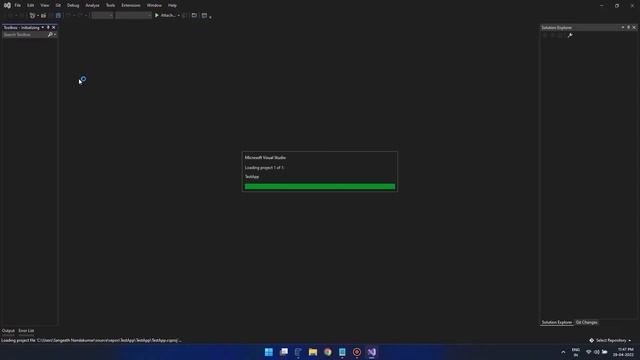Click the blue tablet-shaped taskbar icon
Viewport: 640px width, 360px height.
pos(342,352)
